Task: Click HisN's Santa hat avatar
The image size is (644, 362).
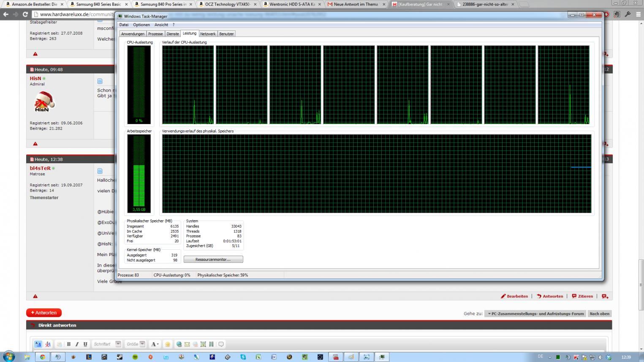Action: tap(44, 102)
